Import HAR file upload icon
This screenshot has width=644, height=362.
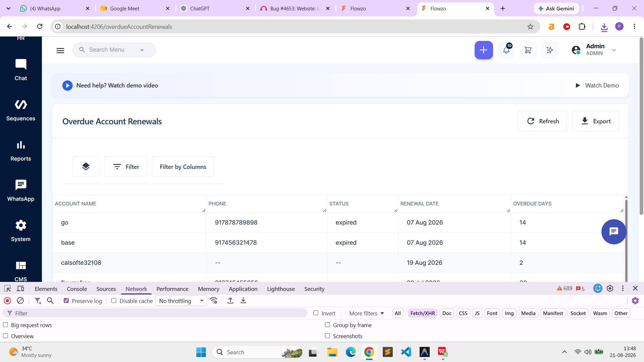(x=230, y=301)
